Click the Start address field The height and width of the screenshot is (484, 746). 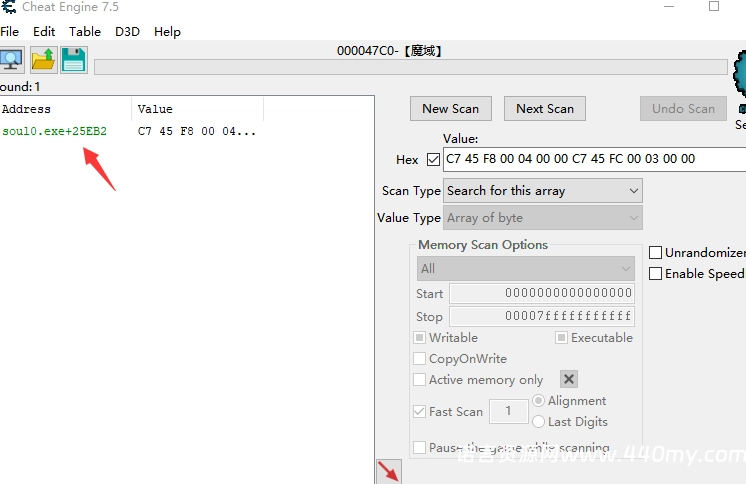pos(542,293)
